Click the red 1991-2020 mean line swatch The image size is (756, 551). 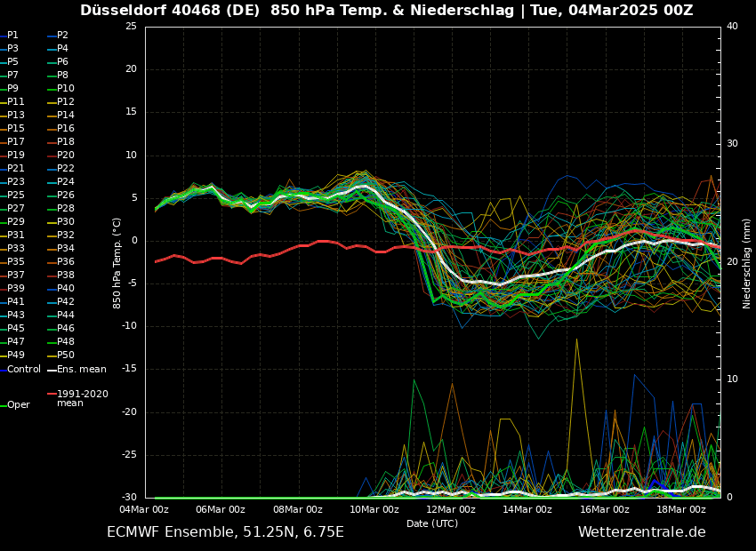(x=52, y=394)
